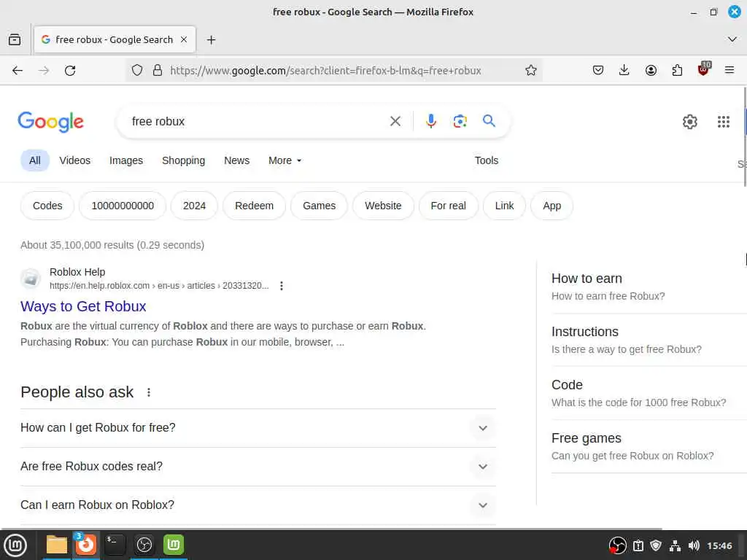Save page to Pocket
747x560 pixels.
click(x=598, y=71)
